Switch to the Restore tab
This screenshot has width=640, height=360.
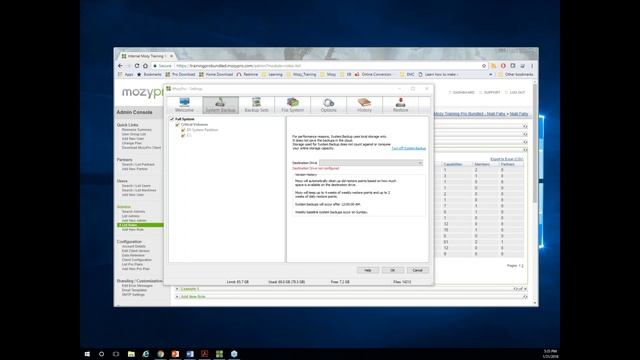[400, 105]
